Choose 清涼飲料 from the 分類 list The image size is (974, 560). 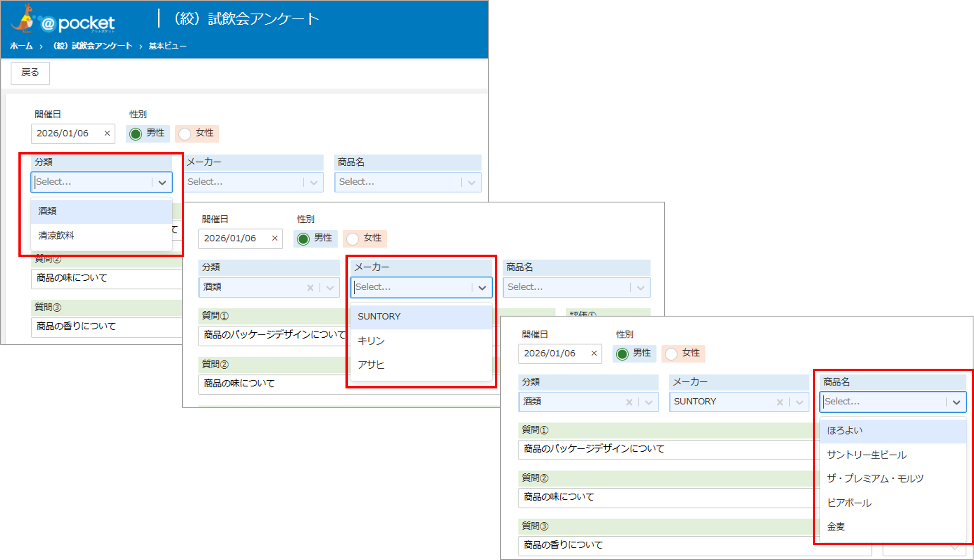point(56,235)
